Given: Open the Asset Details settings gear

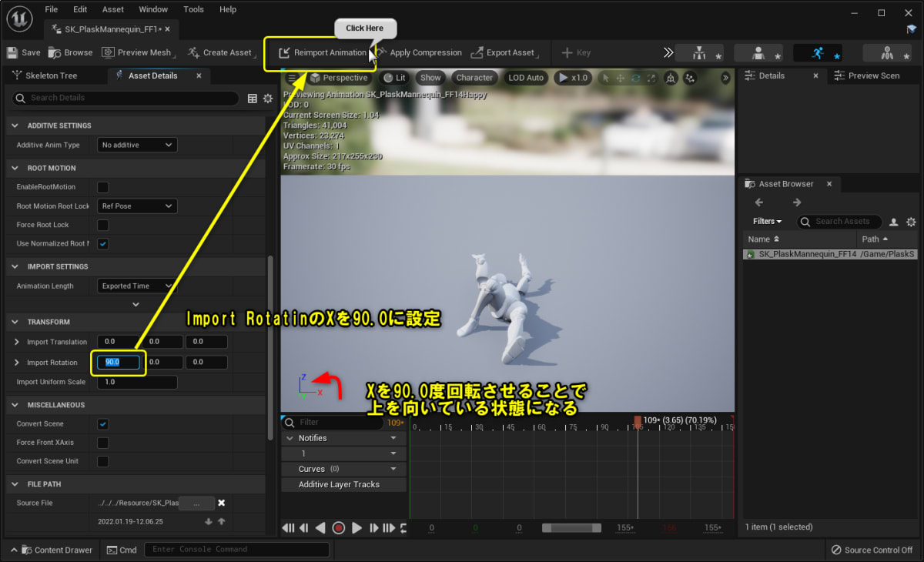Looking at the screenshot, I should pos(268,99).
